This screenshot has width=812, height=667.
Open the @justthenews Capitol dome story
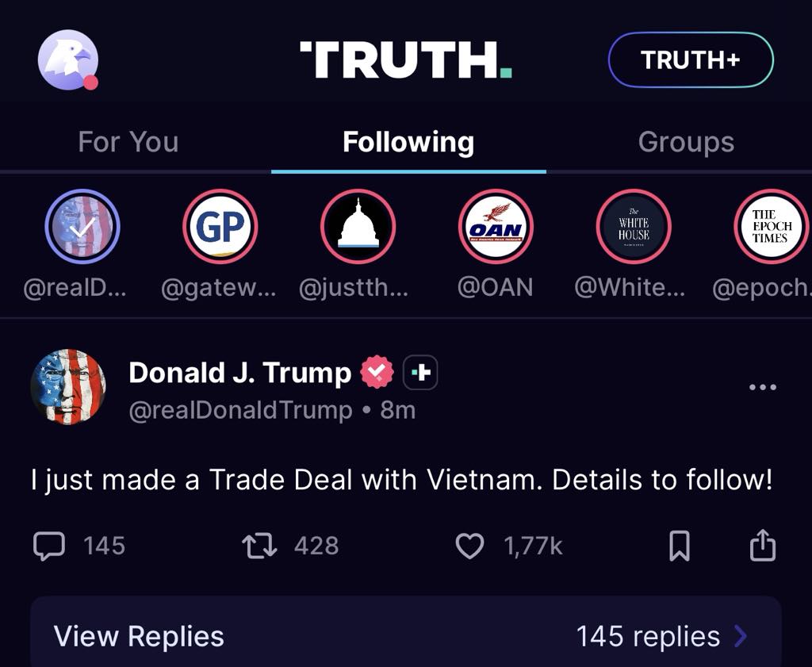tap(358, 226)
